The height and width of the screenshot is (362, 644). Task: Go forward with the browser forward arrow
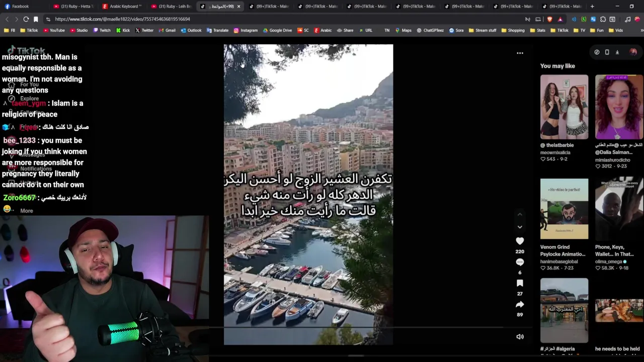(x=16, y=19)
